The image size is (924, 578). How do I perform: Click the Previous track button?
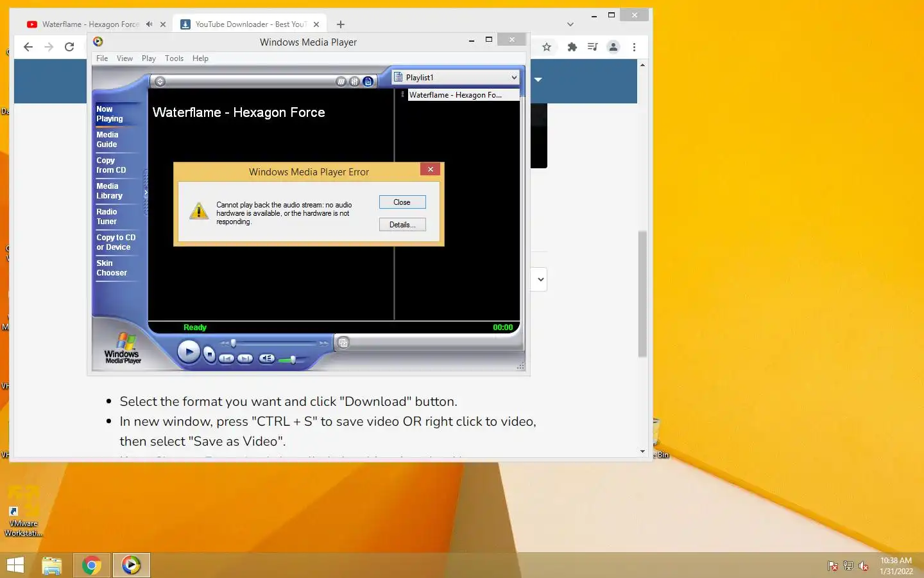click(x=227, y=358)
